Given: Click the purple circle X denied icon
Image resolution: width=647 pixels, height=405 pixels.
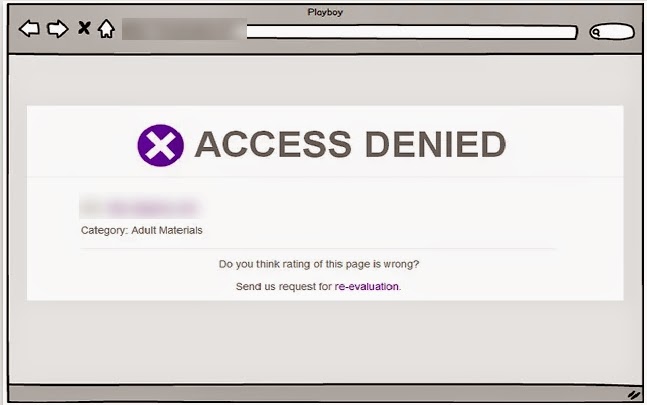Looking at the screenshot, I should (161, 145).
